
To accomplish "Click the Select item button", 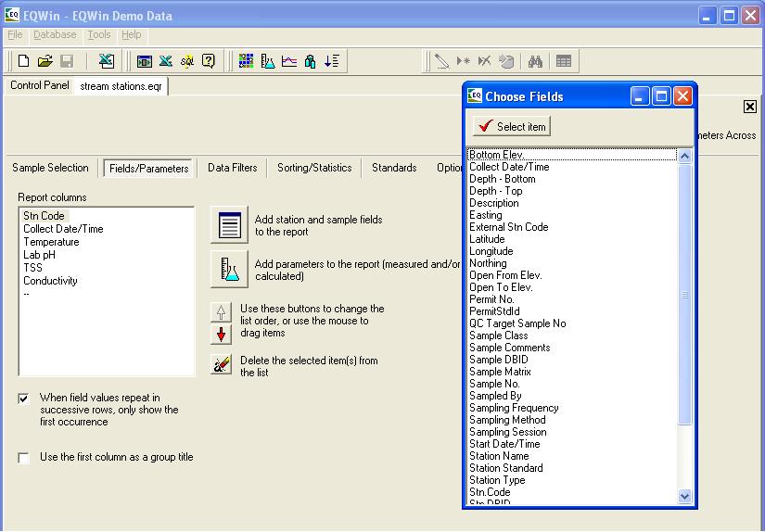I will pos(512,126).
